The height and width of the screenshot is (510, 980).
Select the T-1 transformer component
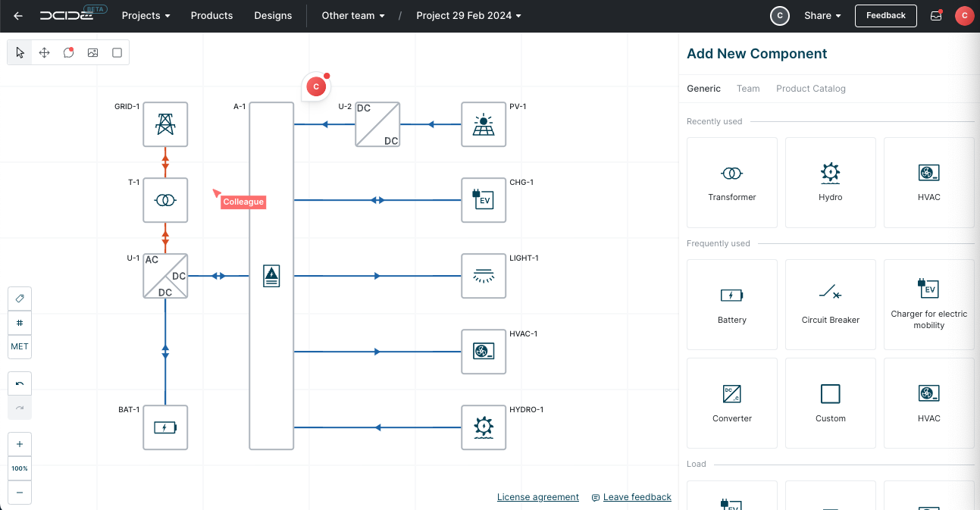click(x=165, y=200)
